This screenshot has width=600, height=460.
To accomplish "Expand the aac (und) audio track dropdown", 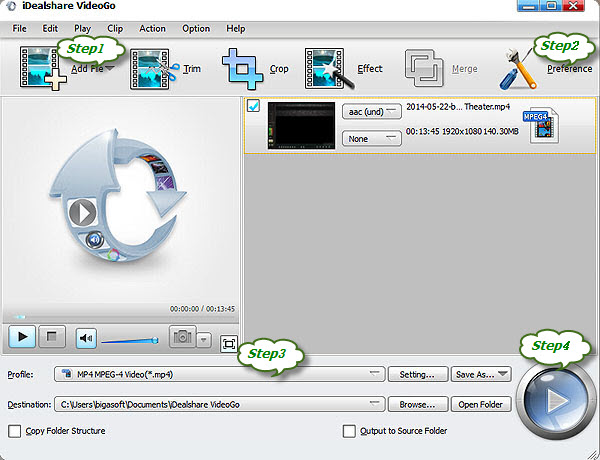I will coord(372,112).
